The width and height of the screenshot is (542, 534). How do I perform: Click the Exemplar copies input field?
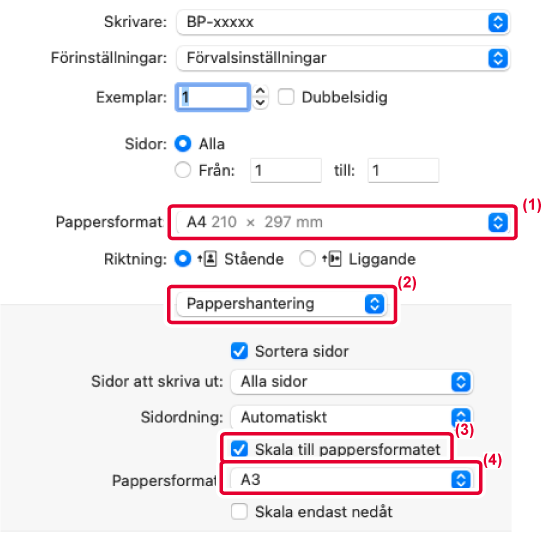[x=213, y=97]
